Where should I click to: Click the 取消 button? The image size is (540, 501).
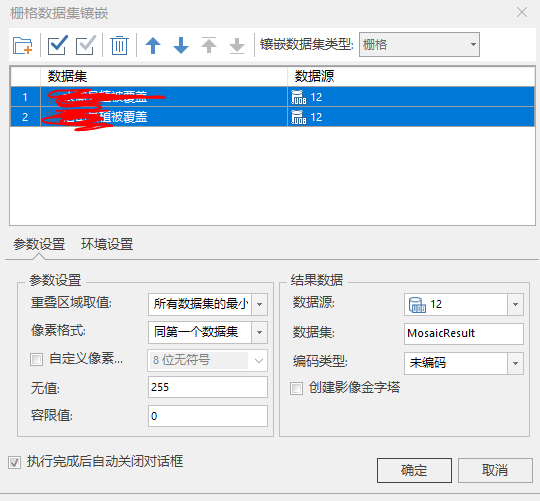point(495,470)
